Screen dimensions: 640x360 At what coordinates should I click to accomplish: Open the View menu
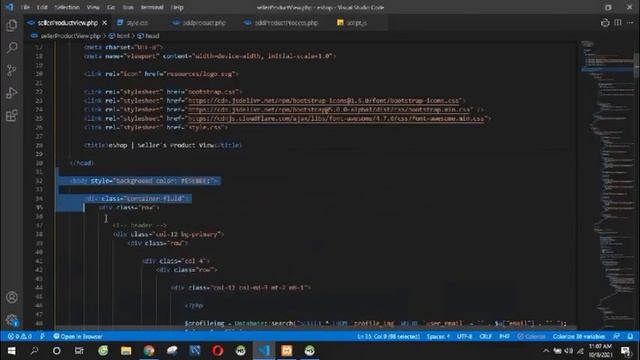[93, 7]
